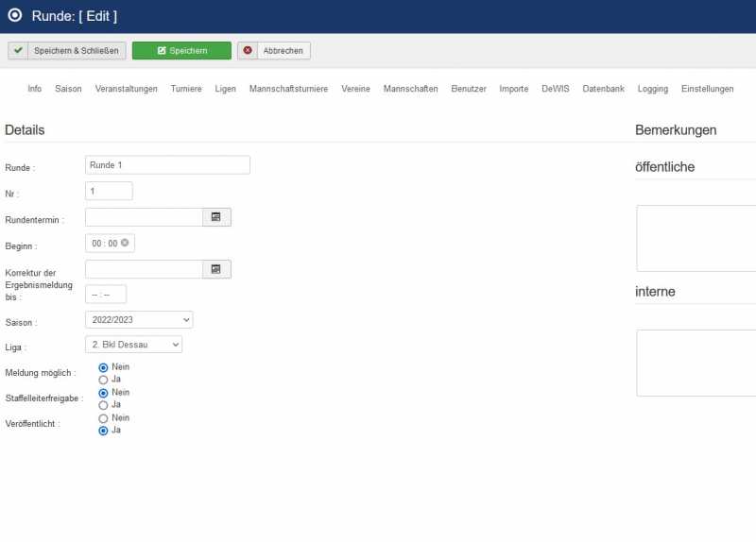Set Veröffentlicht to Nein
The height and width of the screenshot is (542, 756).
click(103, 417)
